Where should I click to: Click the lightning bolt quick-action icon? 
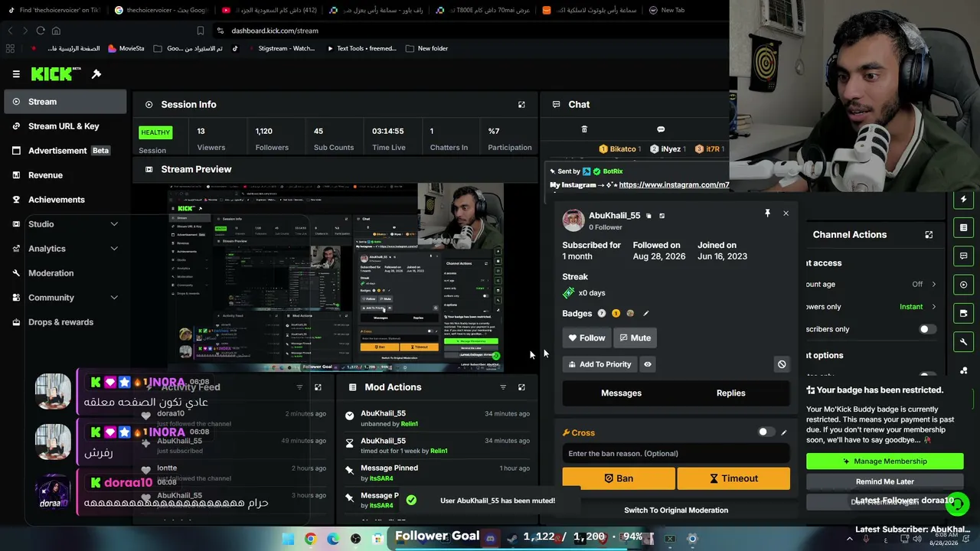pyautogui.click(x=964, y=199)
